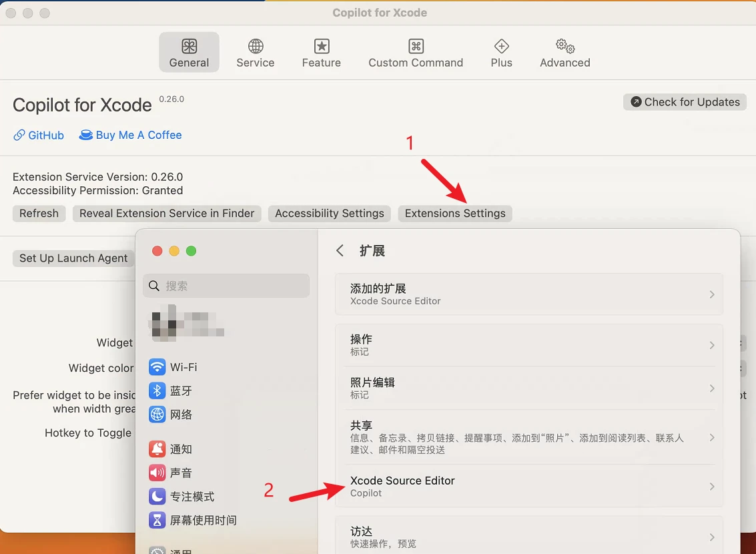The image size is (756, 554).
Task: Click the back chevron next to 扩展
Action: point(340,251)
